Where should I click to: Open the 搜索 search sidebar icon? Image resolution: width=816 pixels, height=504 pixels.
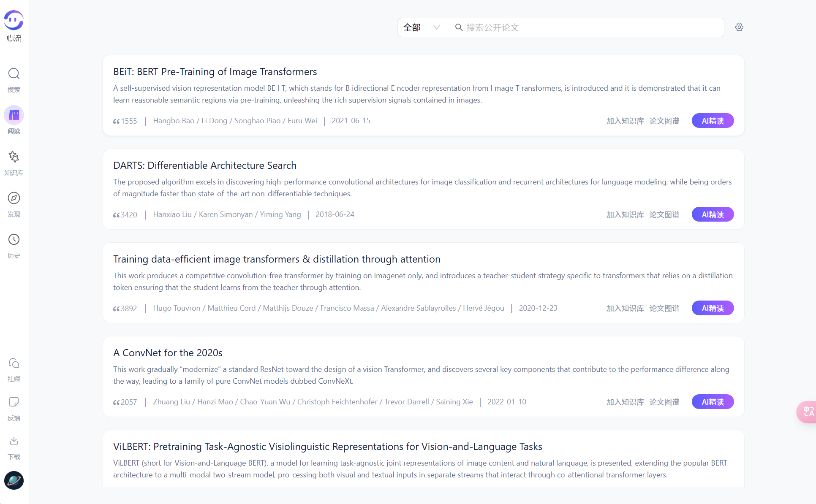(x=14, y=74)
